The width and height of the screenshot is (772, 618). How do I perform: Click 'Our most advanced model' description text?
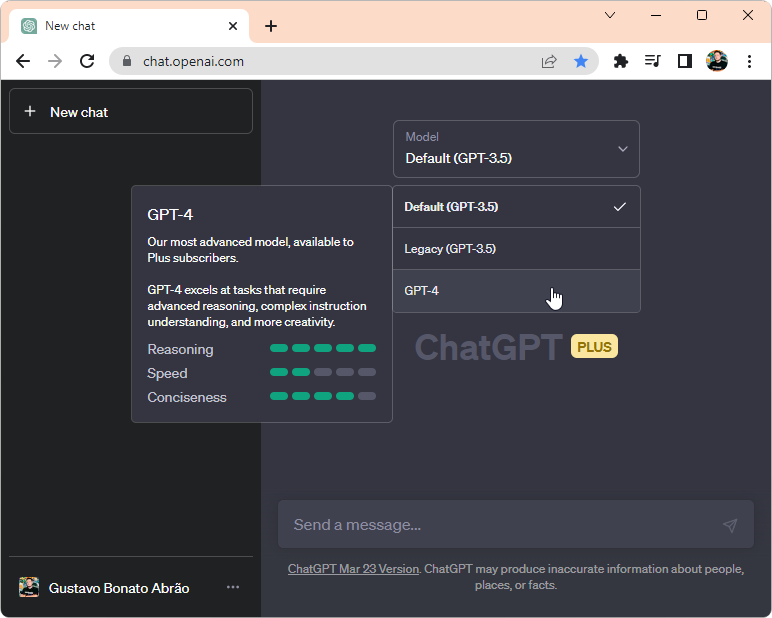click(250, 250)
